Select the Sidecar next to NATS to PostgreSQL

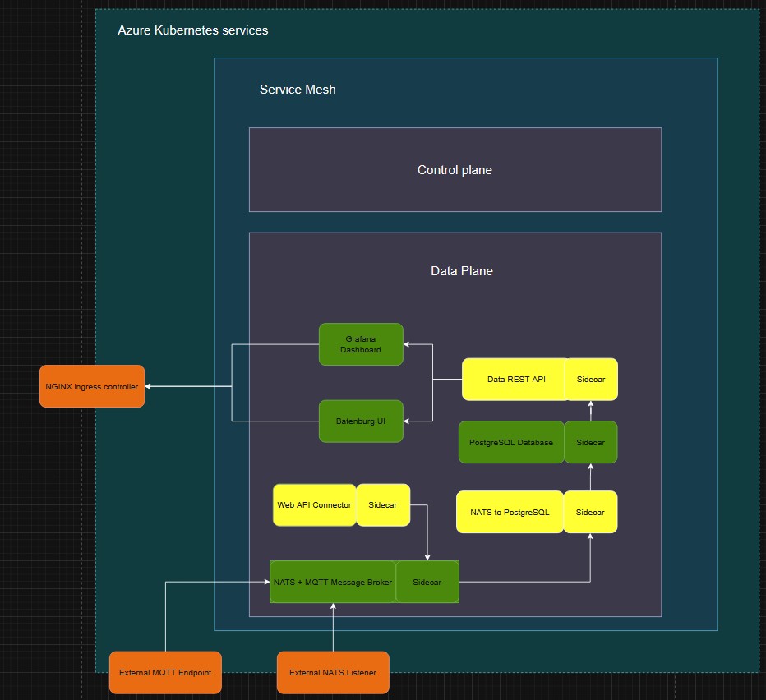point(590,512)
